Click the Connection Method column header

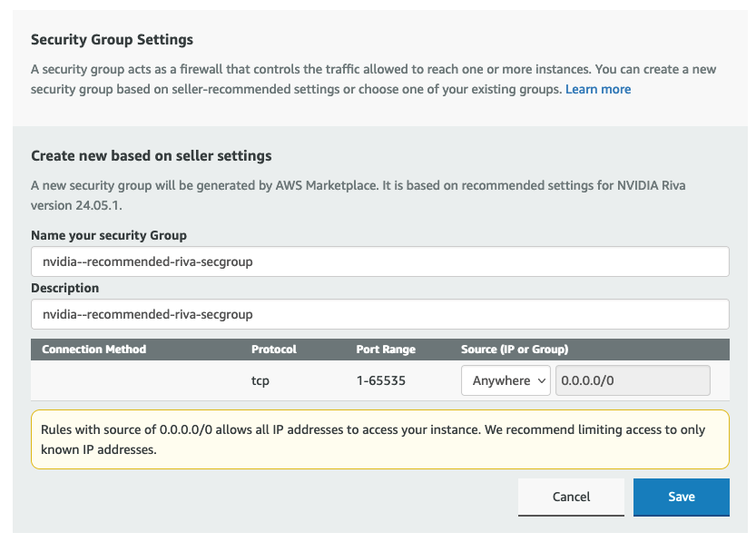93,349
